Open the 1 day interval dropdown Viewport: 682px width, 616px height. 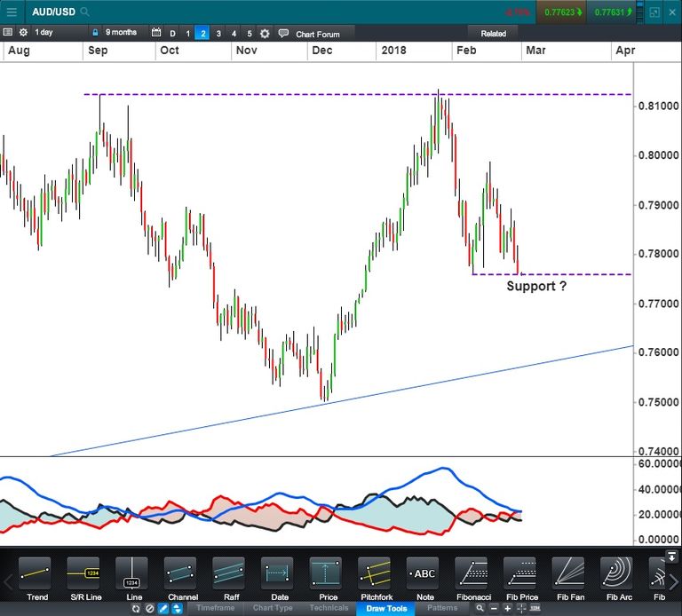coord(44,32)
